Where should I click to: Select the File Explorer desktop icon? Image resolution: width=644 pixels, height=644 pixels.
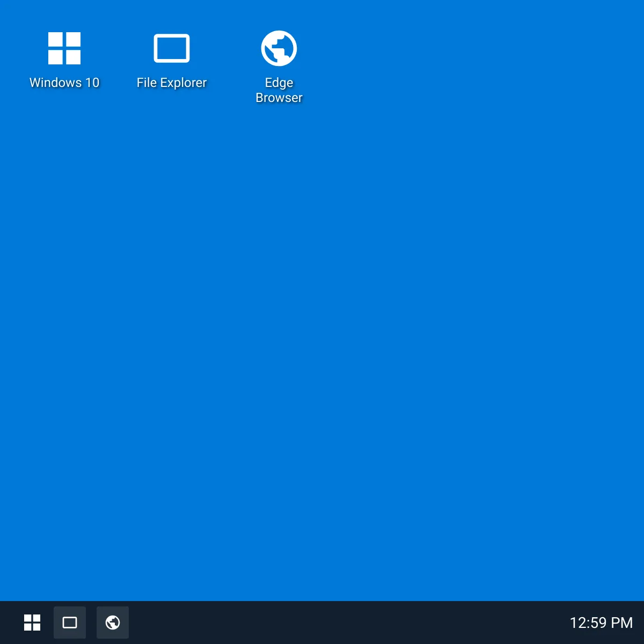coord(172,60)
